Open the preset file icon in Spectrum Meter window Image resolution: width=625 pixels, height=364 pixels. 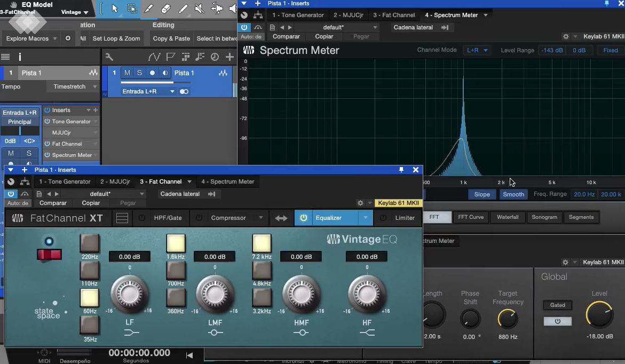tap(272, 27)
